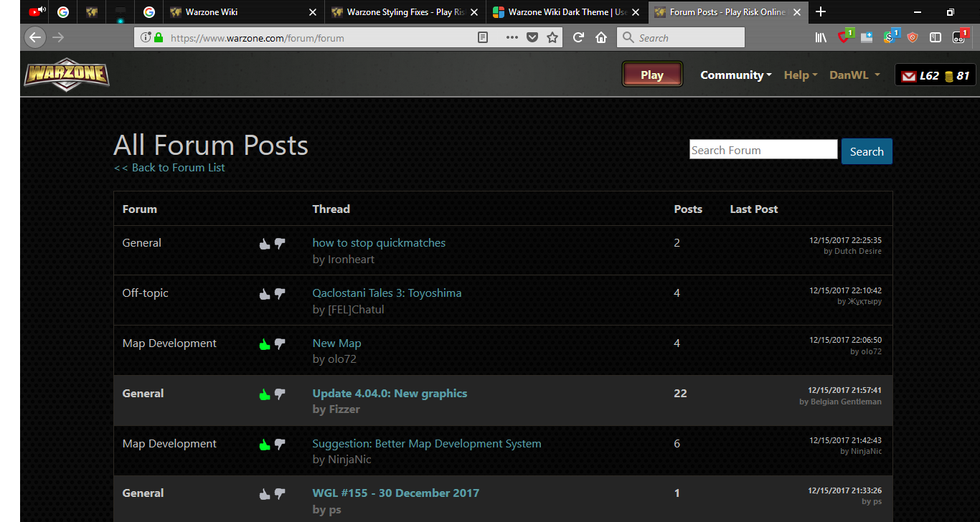
Task: Bookmark this page with the star icon
Action: (552, 37)
